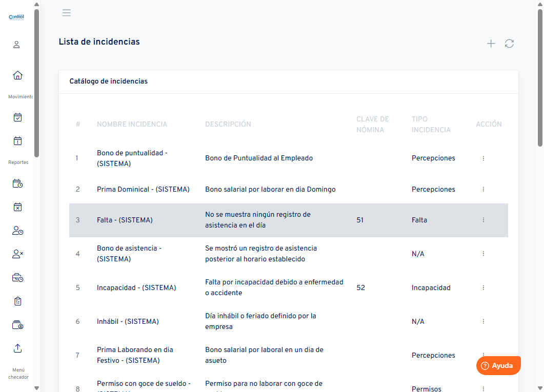The image size is (544, 392).
Task: Click the TIPO INCIDENCIA column header
Action: [431, 124]
